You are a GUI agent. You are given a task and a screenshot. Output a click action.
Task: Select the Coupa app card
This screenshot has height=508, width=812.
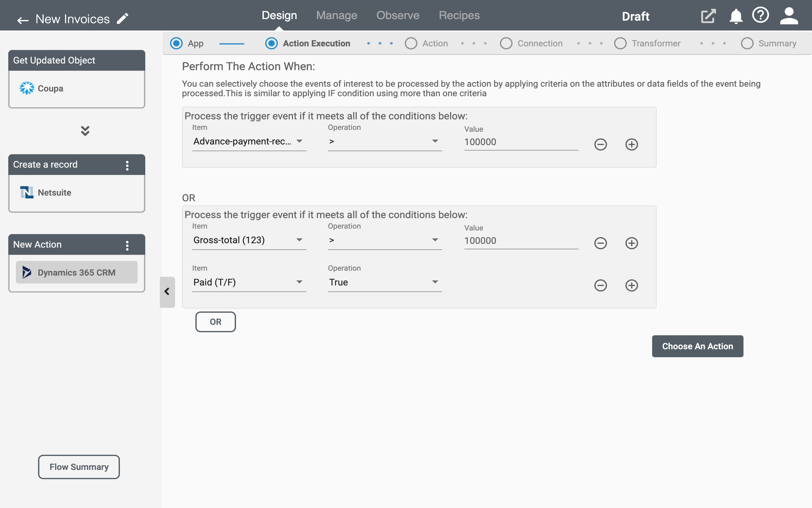click(76, 89)
